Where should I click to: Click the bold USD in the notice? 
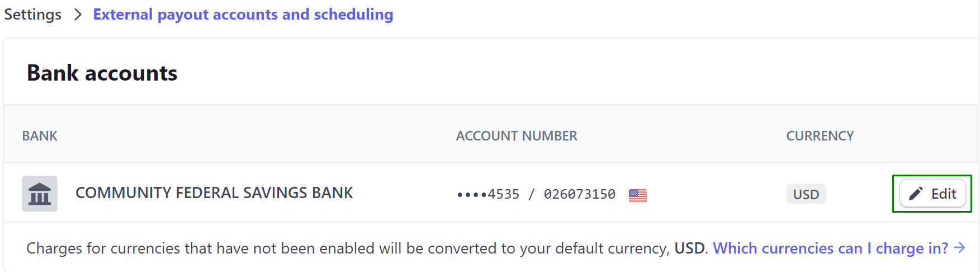689,248
